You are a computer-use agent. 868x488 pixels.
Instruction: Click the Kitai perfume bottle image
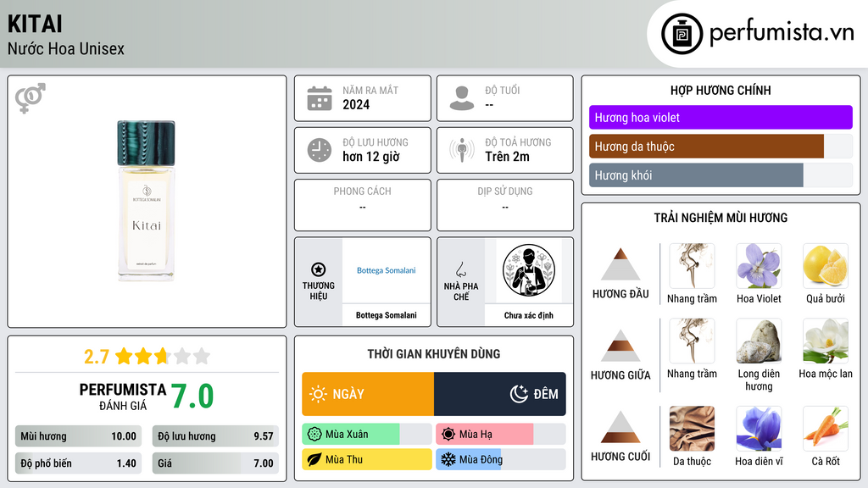[x=146, y=201]
